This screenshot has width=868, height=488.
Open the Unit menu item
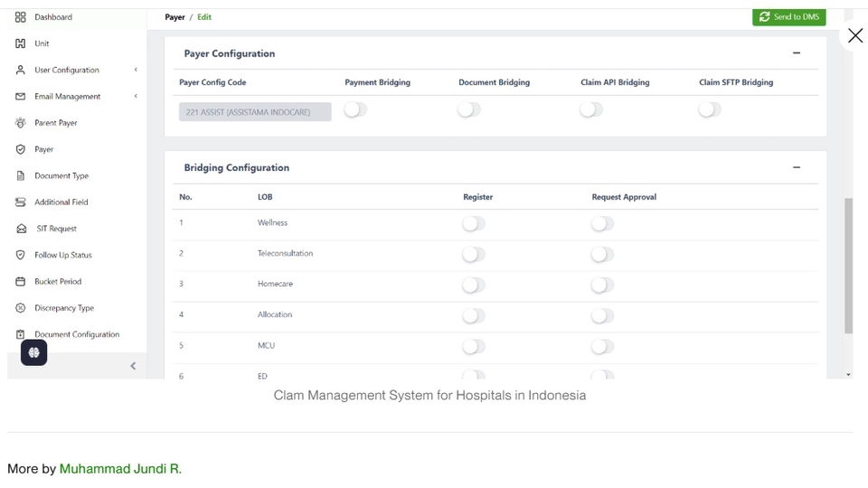pos(42,43)
